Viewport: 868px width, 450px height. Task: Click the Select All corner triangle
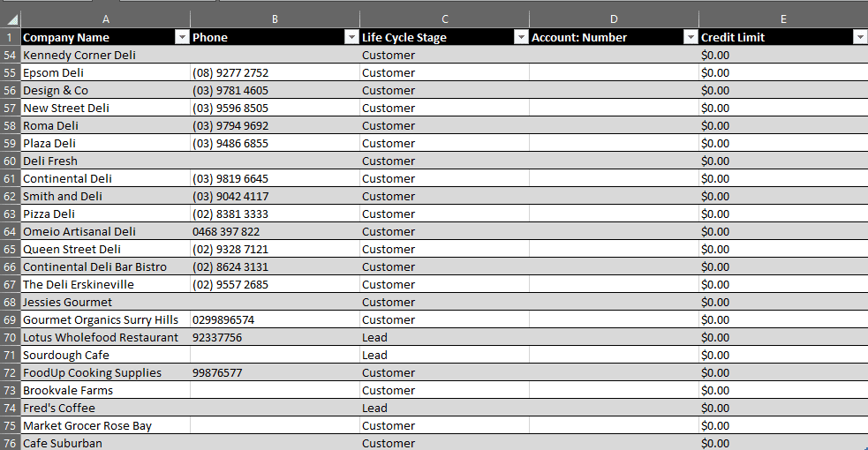11,19
